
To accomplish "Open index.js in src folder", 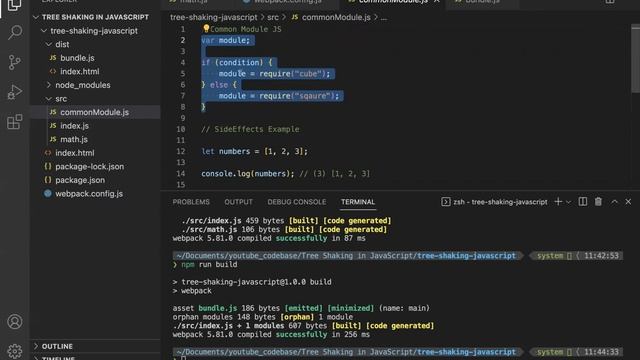I will (74, 126).
